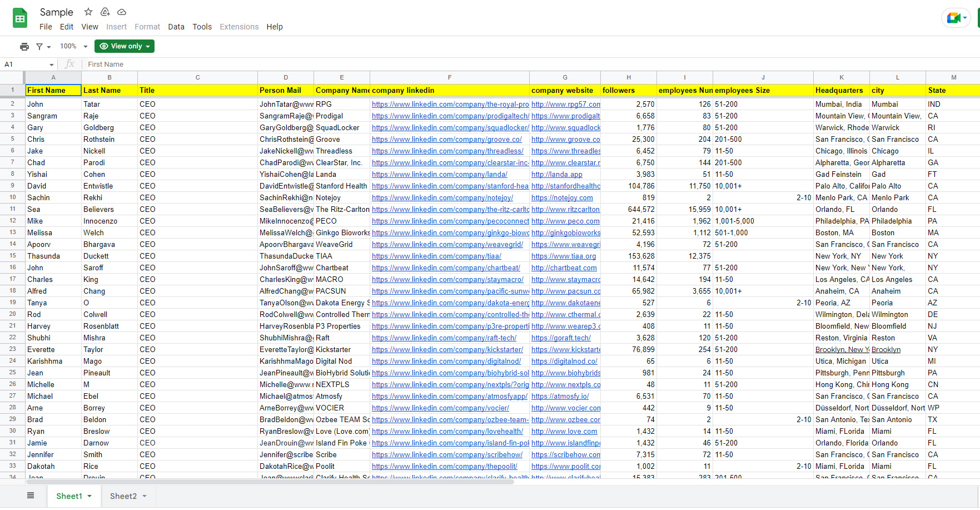980x510 pixels.
Task: Click the Google Sheets home icon
Action: [20, 18]
